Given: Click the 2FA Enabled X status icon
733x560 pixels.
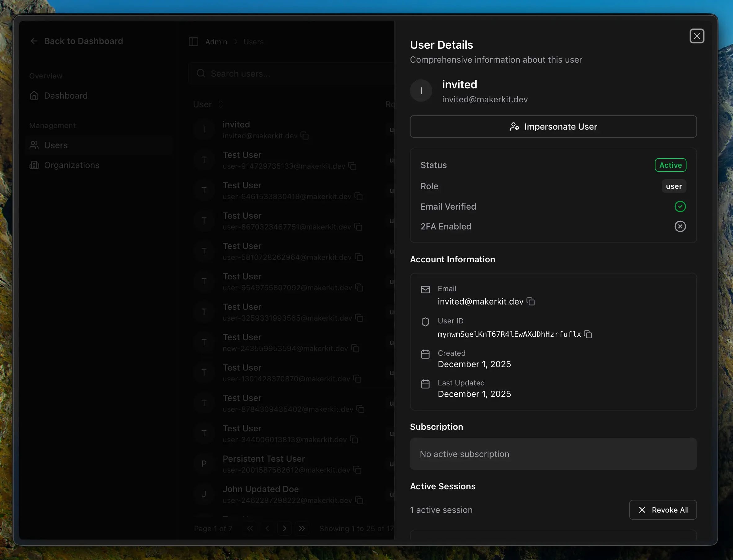Looking at the screenshot, I should (x=680, y=227).
